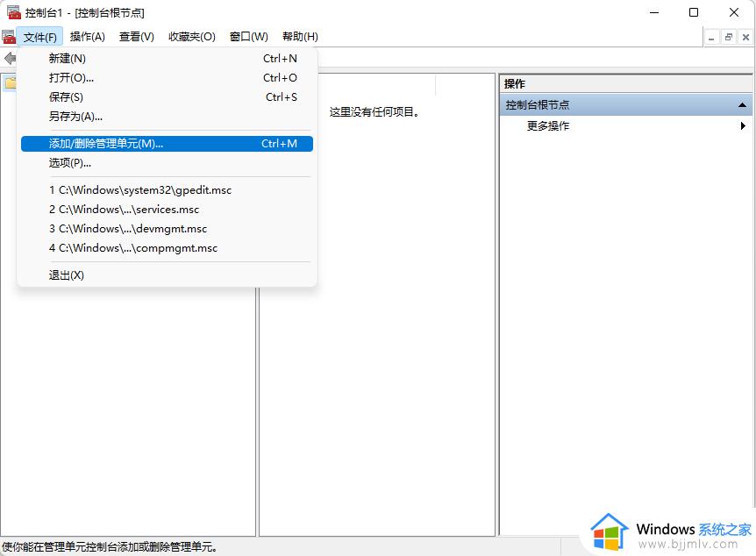Minimize the 控制台1 main window
Viewport: 756px width, 556px height.
[653, 12]
